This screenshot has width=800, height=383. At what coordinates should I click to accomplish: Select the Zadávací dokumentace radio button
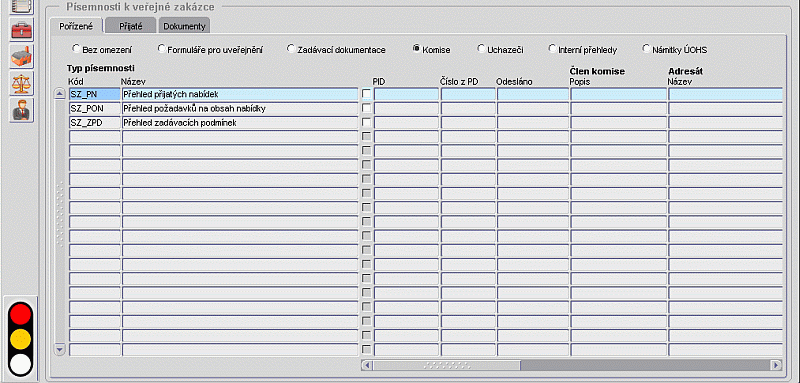point(291,49)
